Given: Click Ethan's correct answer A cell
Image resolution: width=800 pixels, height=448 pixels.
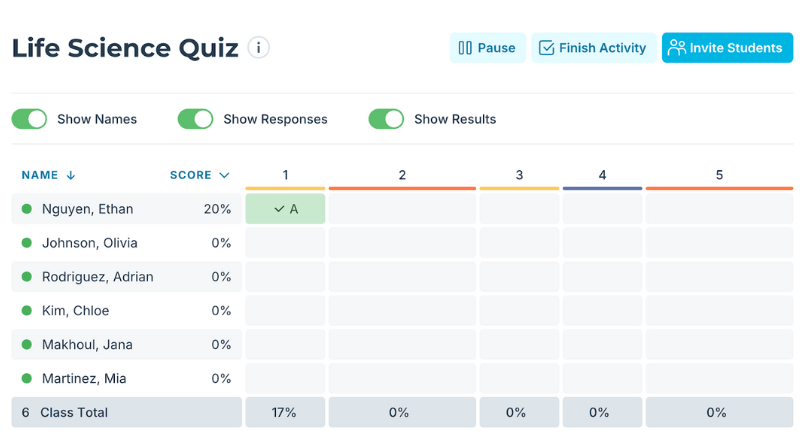Looking at the screenshot, I should click(285, 209).
